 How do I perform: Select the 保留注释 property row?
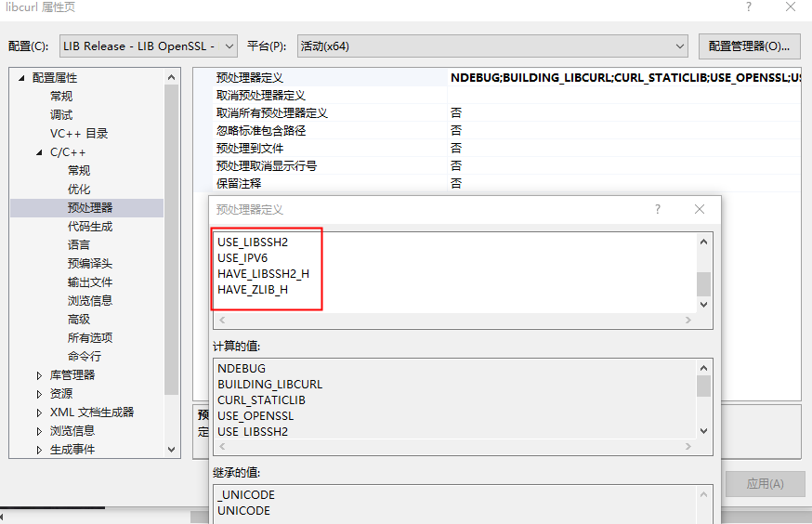497,183
